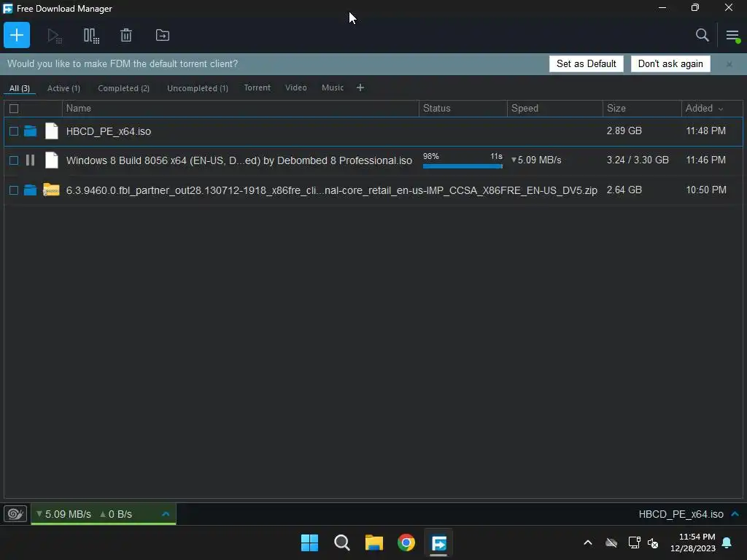
Task: Click the 0 B/s upload speed indicator
Action: 116,514
